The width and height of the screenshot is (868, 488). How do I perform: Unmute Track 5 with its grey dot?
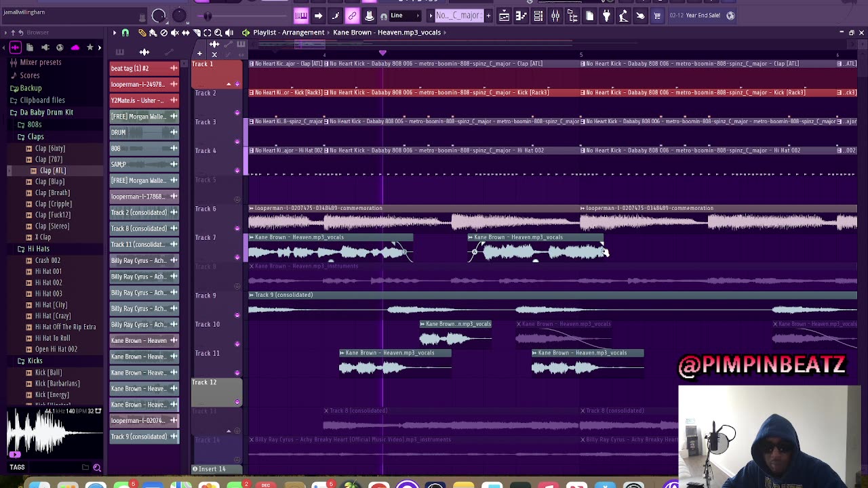(x=237, y=200)
